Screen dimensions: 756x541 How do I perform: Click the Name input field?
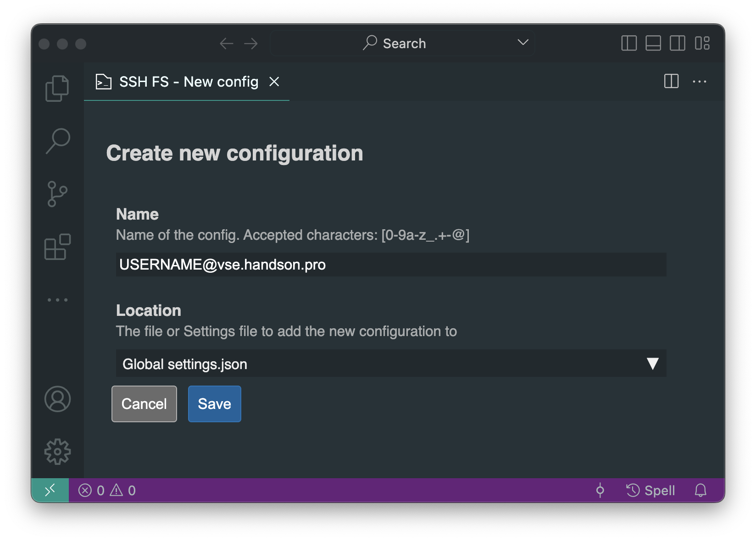(x=390, y=265)
